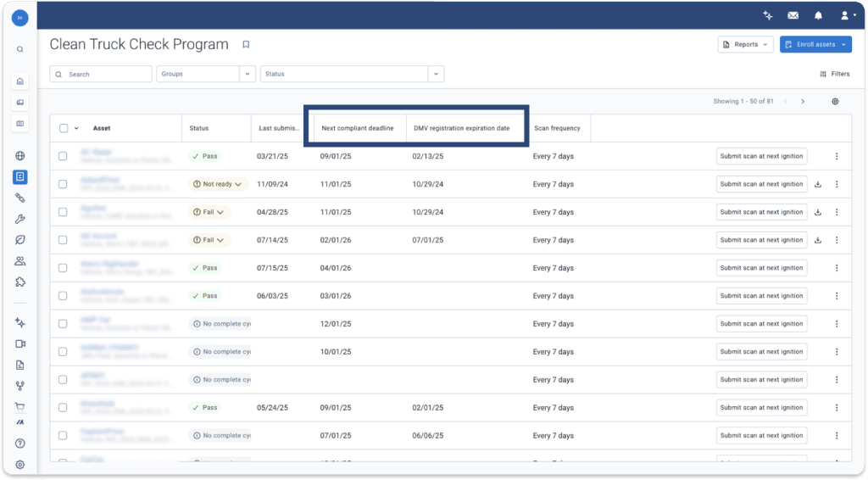The width and height of the screenshot is (868, 480).
Task: Click the Enroll assets button
Action: 815,45
